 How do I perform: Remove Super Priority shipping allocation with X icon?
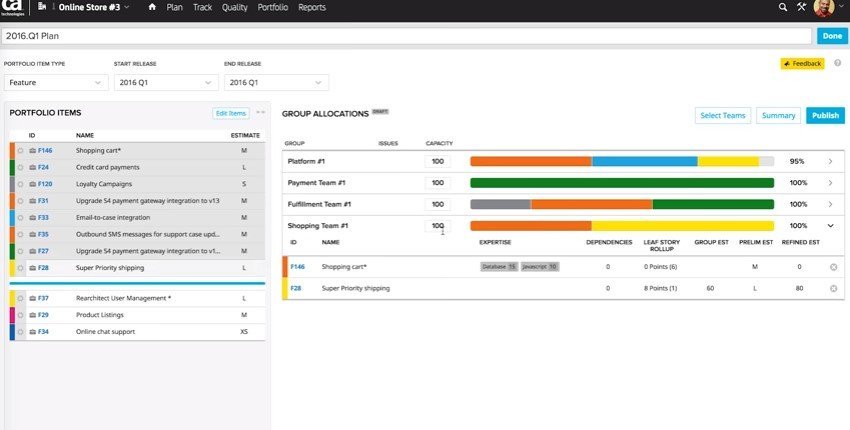[x=833, y=288]
